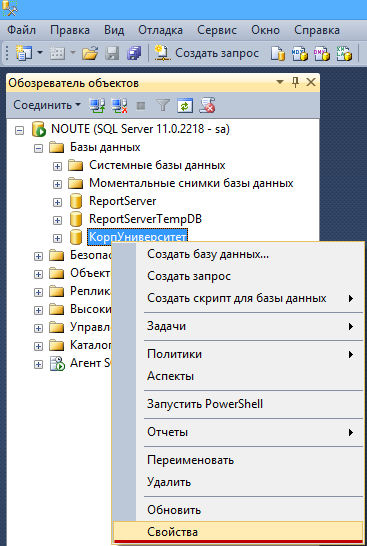Collapse the NOUTE server node
The height and width of the screenshot is (546, 367).
pos(19,131)
